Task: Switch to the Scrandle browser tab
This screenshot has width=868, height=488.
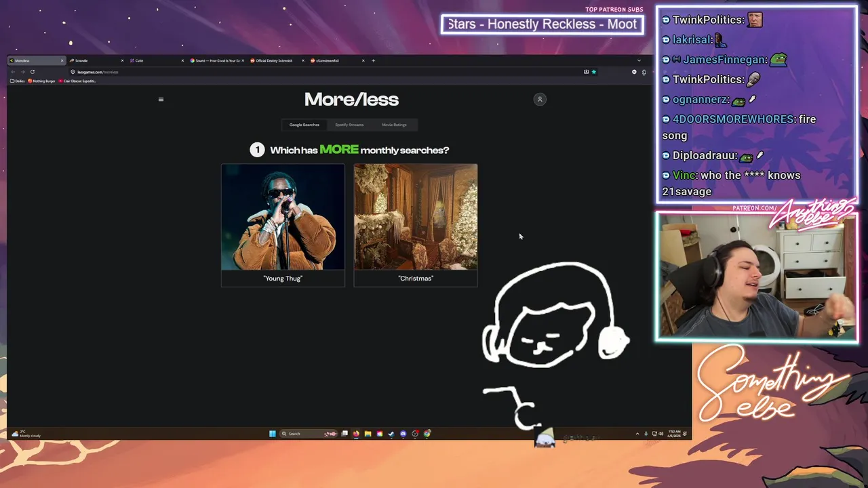Action: coord(95,60)
